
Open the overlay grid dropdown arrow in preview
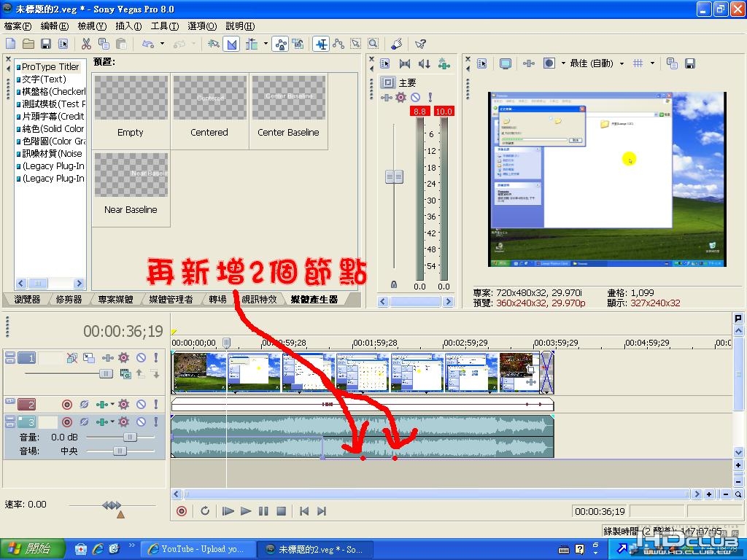point(652,63)
